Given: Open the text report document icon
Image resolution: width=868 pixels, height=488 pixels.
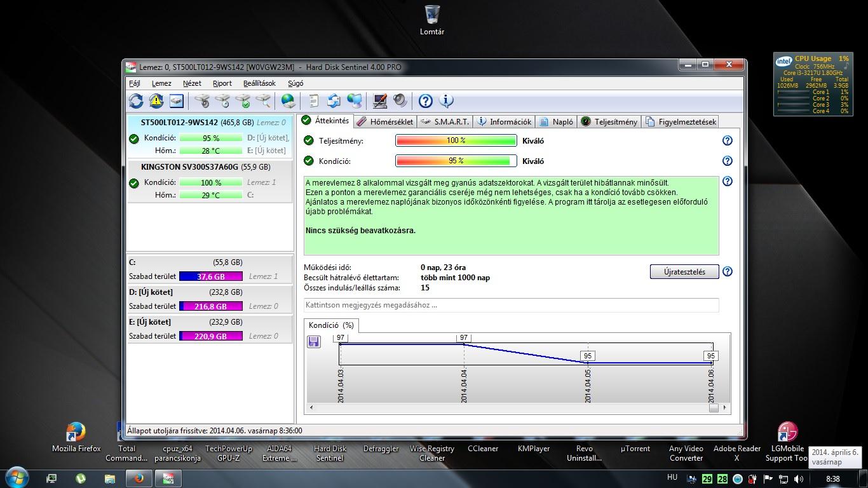Looking at the screenshot, I should [313, 100].
